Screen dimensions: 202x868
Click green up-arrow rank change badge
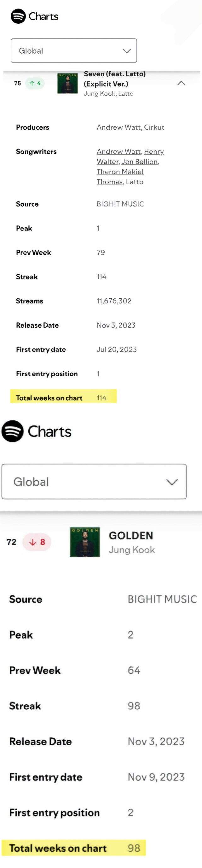click(35, 83)
